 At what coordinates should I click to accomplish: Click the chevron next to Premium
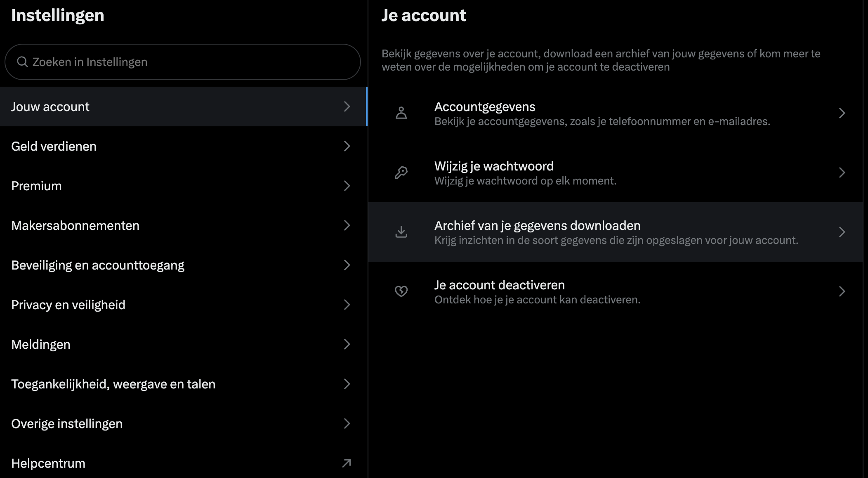[347, 186]
